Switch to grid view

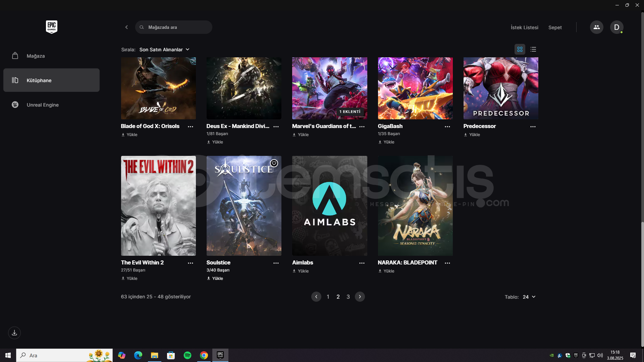pos(520,49)
